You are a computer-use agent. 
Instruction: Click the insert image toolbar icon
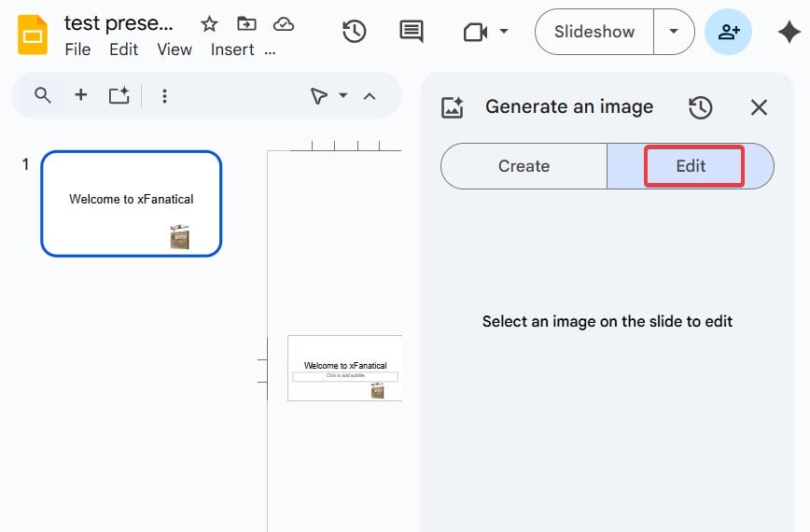click(x=119, y=95)
